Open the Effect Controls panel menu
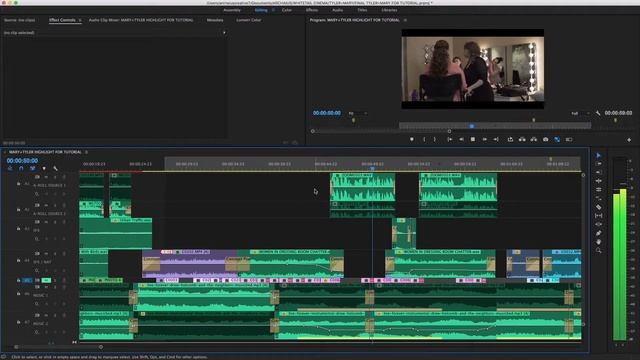The width and height of the screenshot is (640, 360). click(80, 20)
